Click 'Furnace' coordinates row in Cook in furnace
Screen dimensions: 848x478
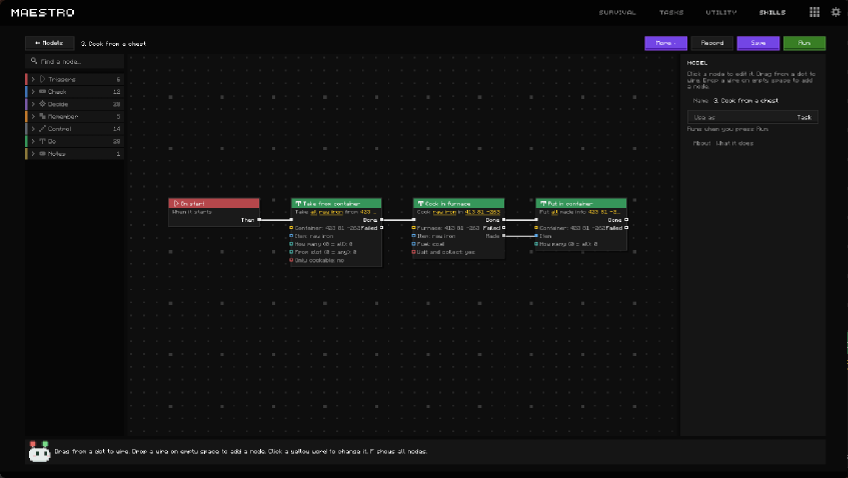(447, 228)
